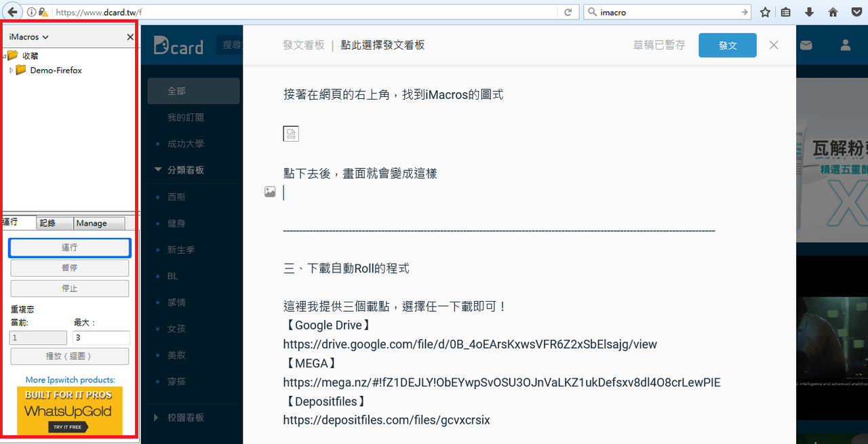Open the Pocket icon in toolbar
Image resolution: width=868 pixels, height=444 pixels.
[856, 12]
